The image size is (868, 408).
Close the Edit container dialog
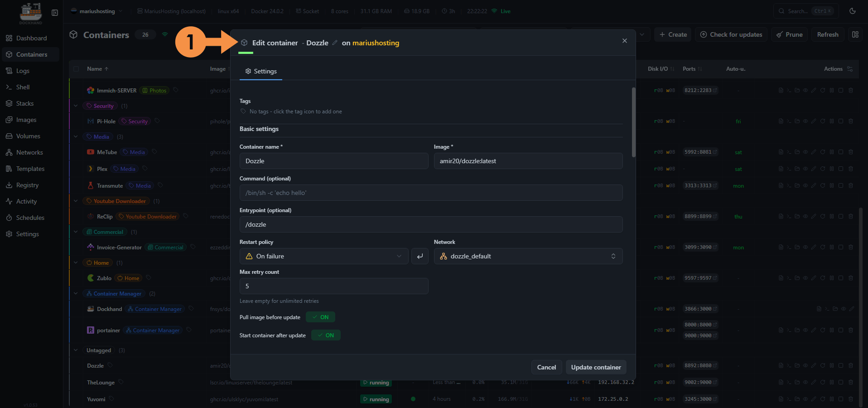[x=625, y=41]
